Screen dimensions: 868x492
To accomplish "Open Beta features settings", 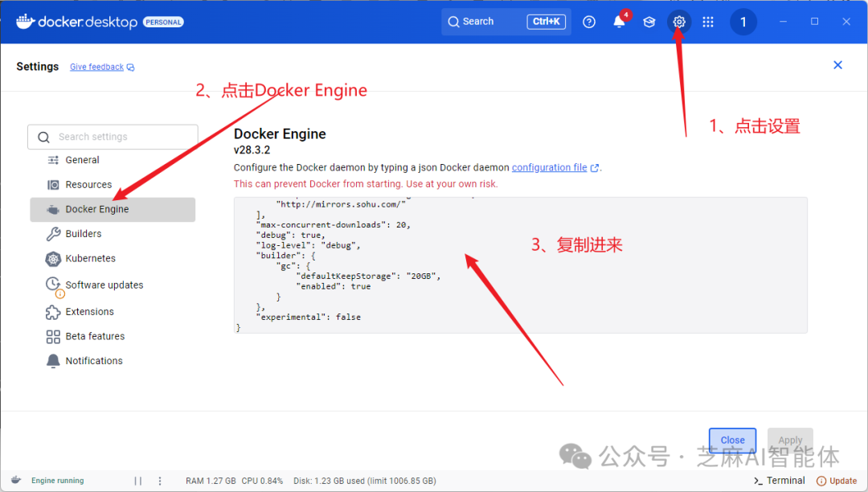I will coord(113,336).
